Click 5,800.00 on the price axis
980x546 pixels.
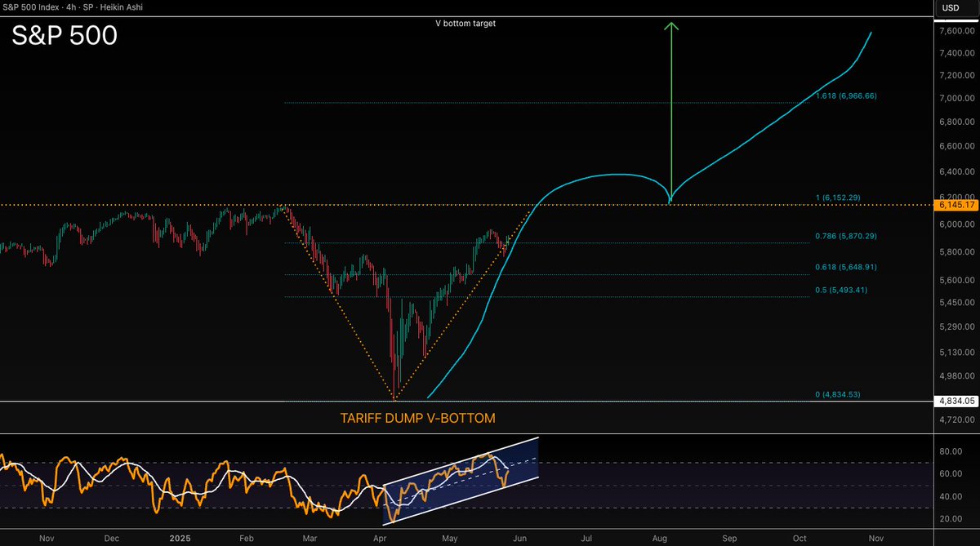point(957,252)
